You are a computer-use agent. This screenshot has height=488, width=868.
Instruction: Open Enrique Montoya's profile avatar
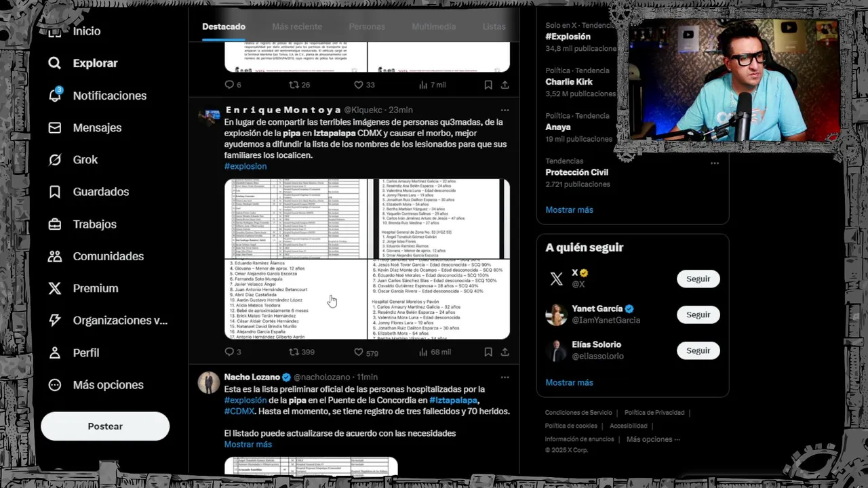tap(208, 116)
